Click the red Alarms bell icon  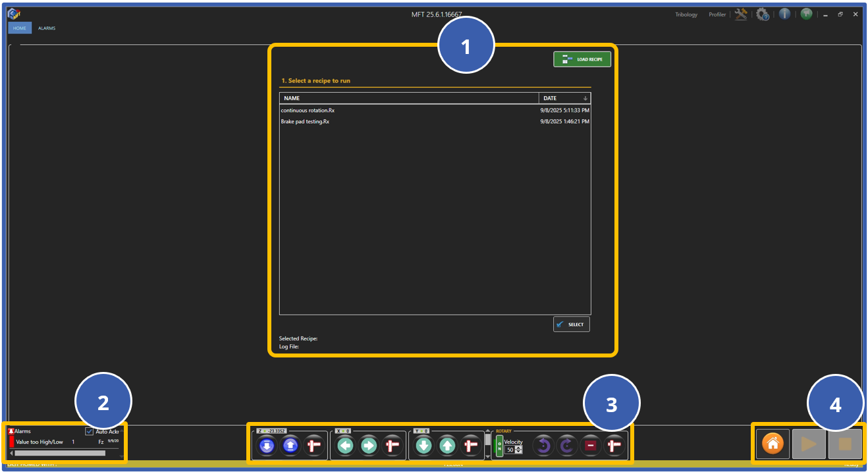(x=11, y=431)
